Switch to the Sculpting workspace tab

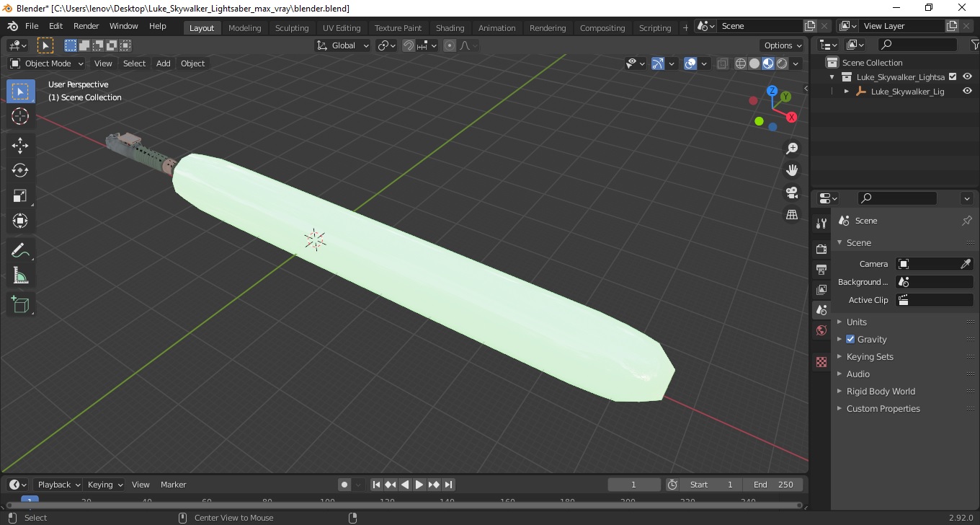click(x=292, y=28)
